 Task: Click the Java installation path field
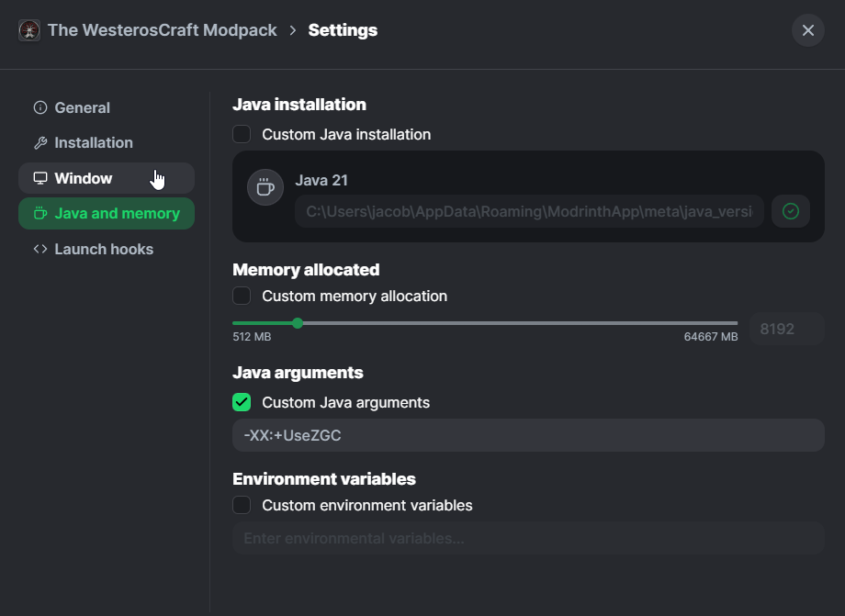[x=529, y=211]
